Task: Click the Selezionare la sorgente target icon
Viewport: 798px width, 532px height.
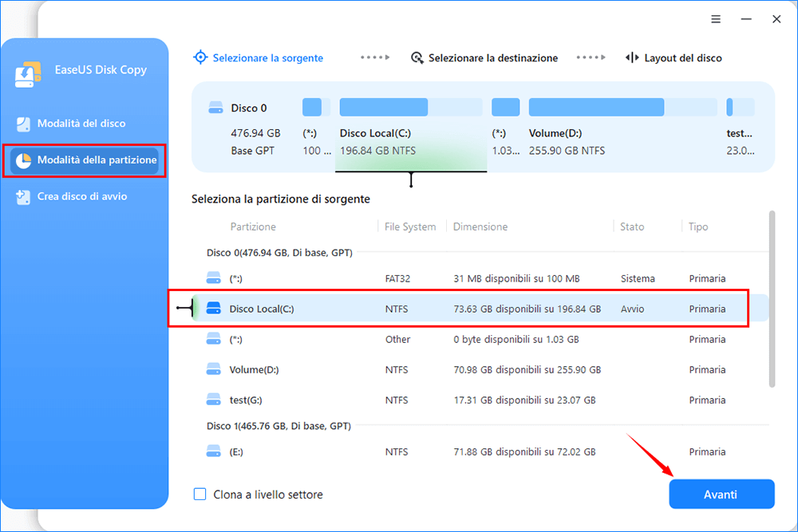Action: pos(200,57)
